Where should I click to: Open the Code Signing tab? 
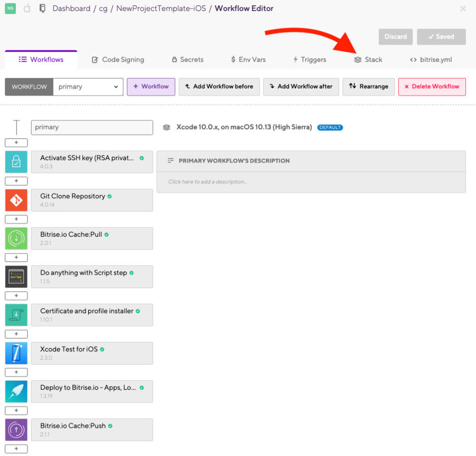[118, 60]
